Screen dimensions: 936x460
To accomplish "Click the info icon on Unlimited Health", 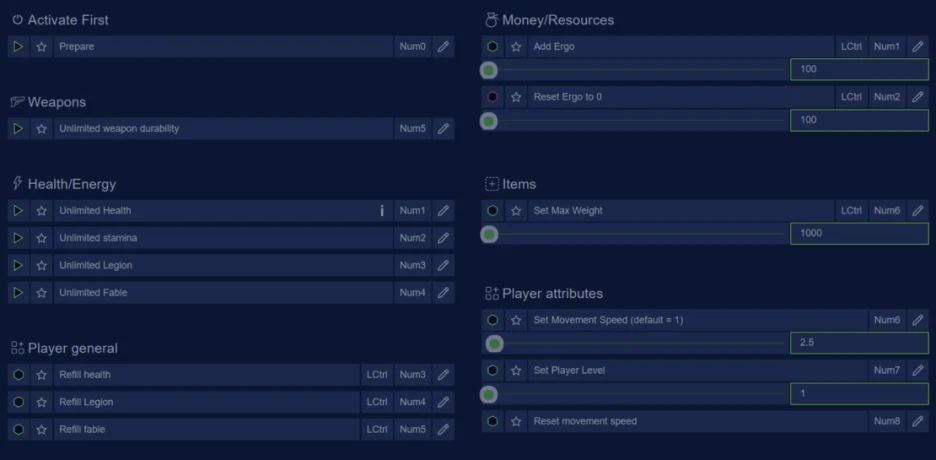I will [x=382, y=211].
